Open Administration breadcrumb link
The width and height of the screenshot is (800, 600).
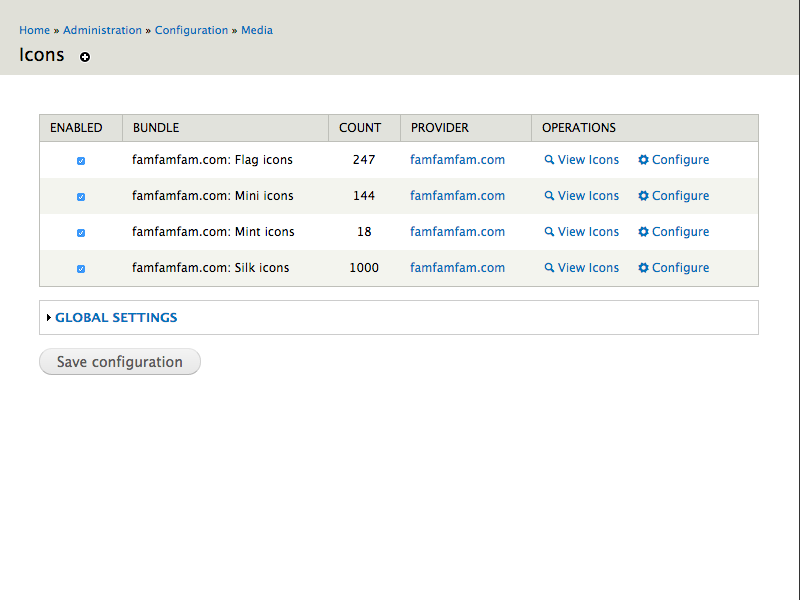(x=102, y=30)
